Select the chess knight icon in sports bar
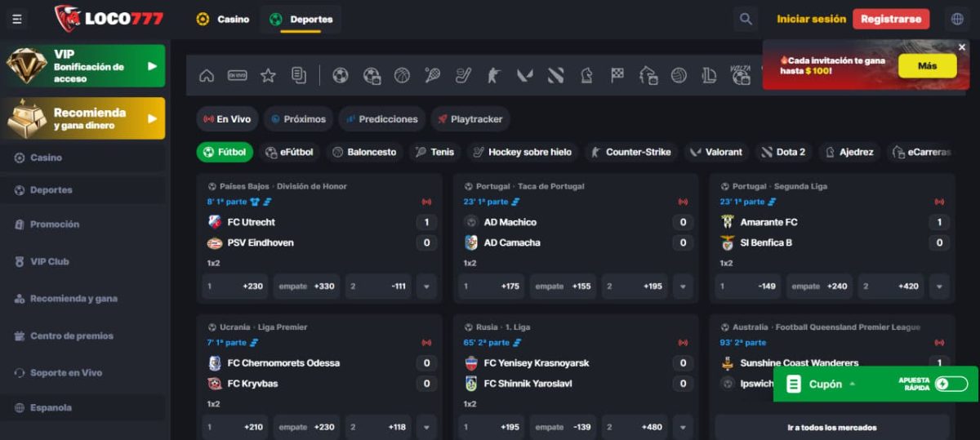 click(x=586, y=76)
